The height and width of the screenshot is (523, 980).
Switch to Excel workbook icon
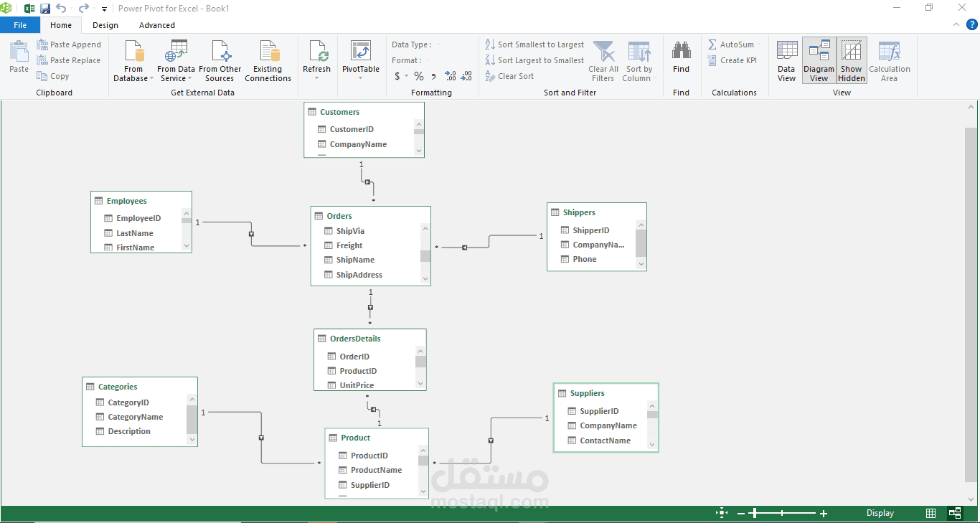pyautogui.click(x=29, y=9)
